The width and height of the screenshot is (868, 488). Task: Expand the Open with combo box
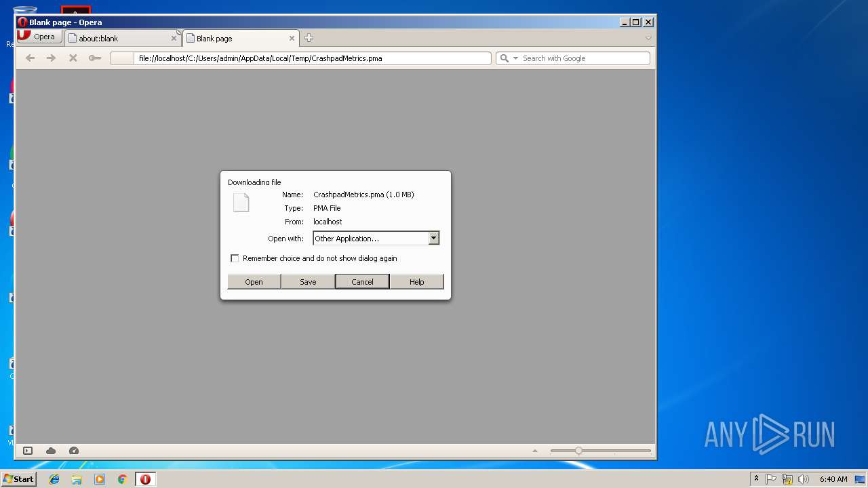[376, 238]
